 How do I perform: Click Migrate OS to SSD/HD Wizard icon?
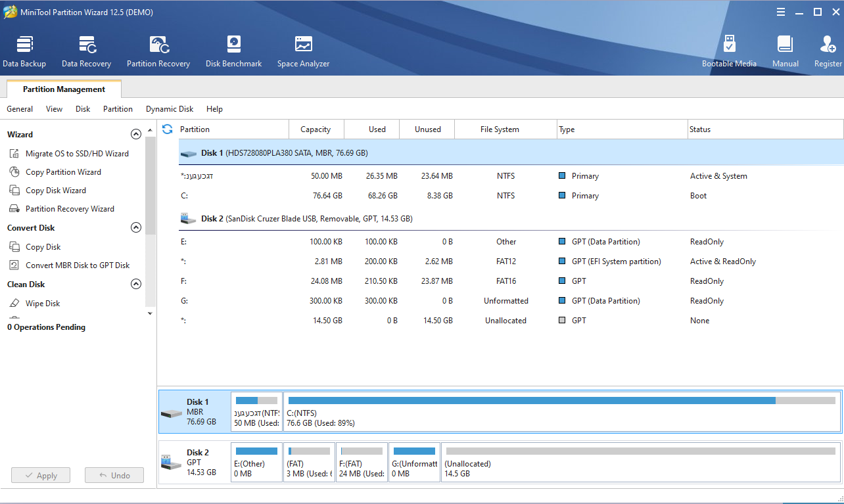click(14, 154)
